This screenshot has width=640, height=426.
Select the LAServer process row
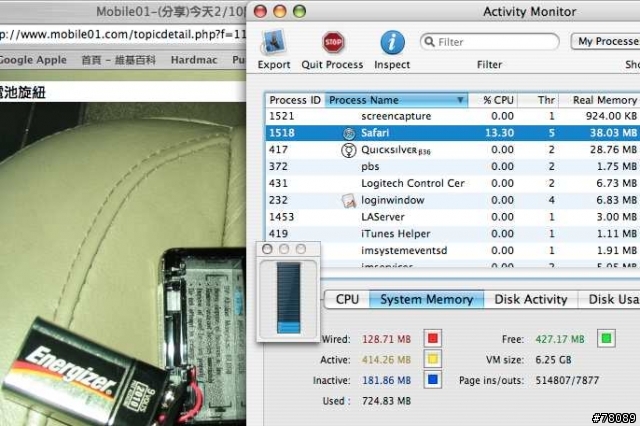click(x=453, y=217)
